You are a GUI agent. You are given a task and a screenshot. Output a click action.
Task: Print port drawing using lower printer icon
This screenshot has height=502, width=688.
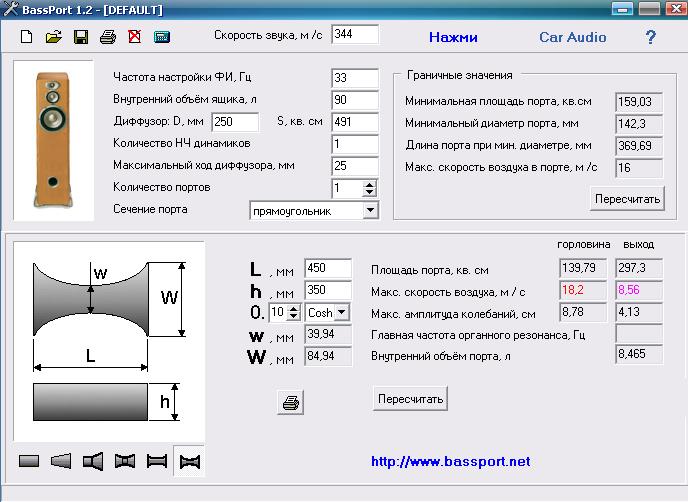click(x=290, y=402)
